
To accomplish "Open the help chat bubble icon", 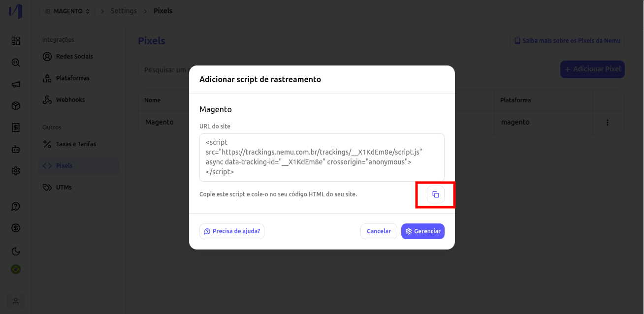I will tap(16, 206).
